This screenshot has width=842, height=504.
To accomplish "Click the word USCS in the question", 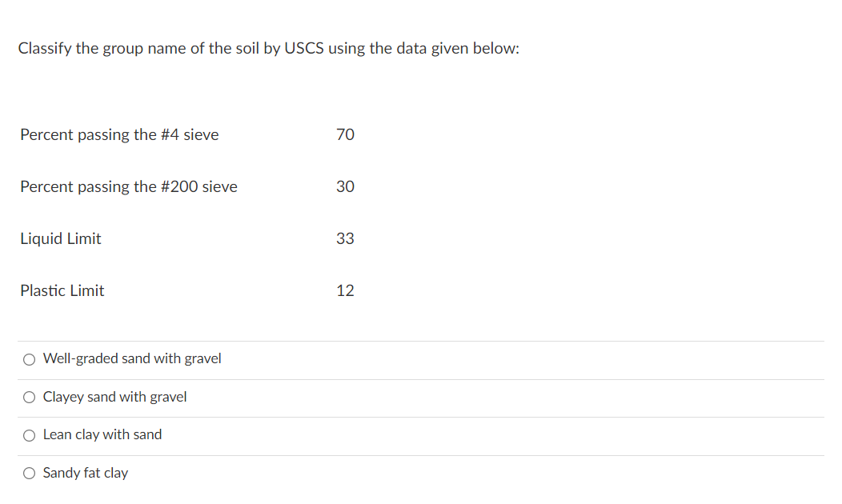I will pyautogui.click(x=306, y=48).
